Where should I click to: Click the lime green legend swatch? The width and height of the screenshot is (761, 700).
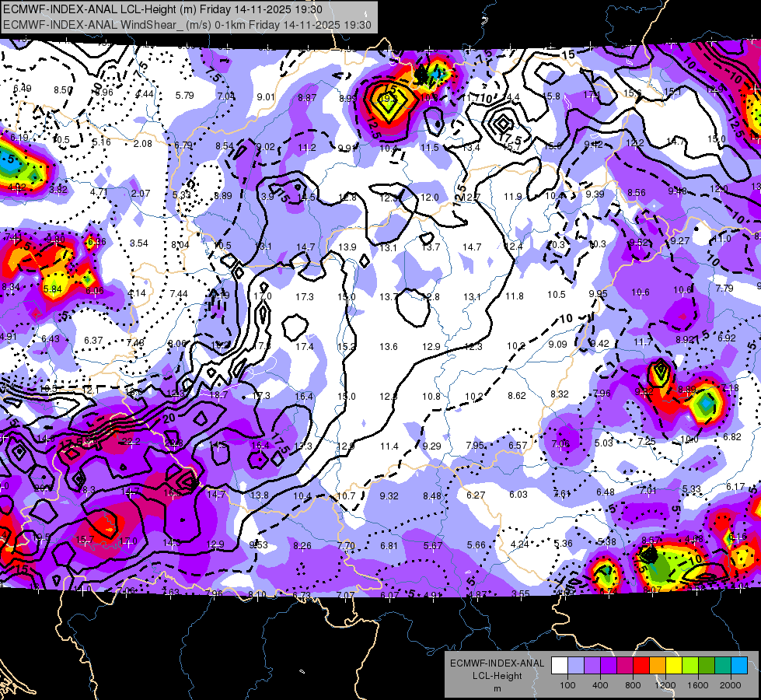tap(690, 666)
